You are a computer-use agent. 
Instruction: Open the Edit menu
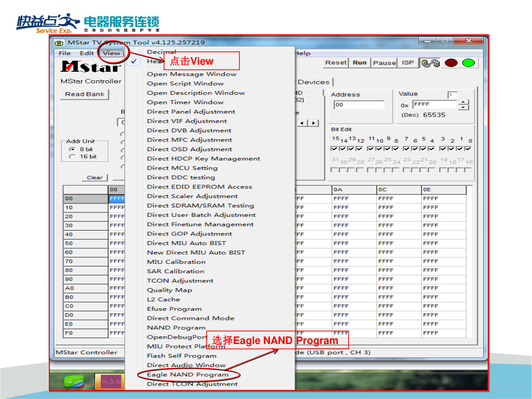point(86,53)
